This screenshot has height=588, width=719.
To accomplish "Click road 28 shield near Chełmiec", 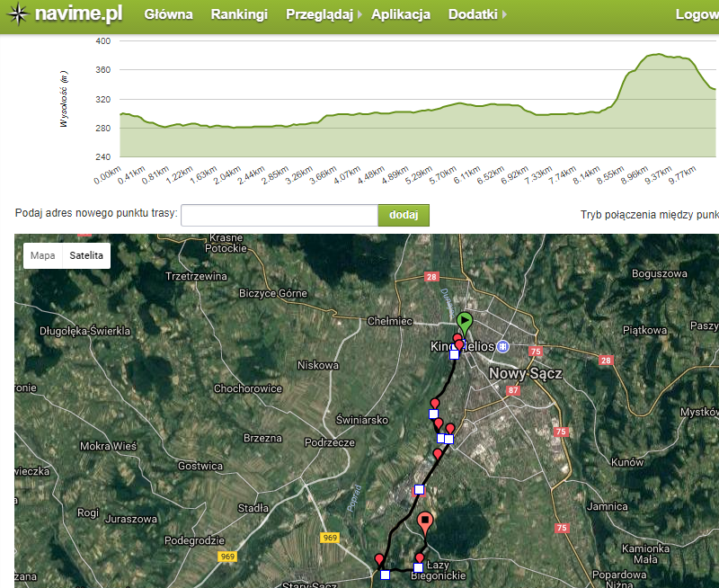I will click(x=431, y=278).
